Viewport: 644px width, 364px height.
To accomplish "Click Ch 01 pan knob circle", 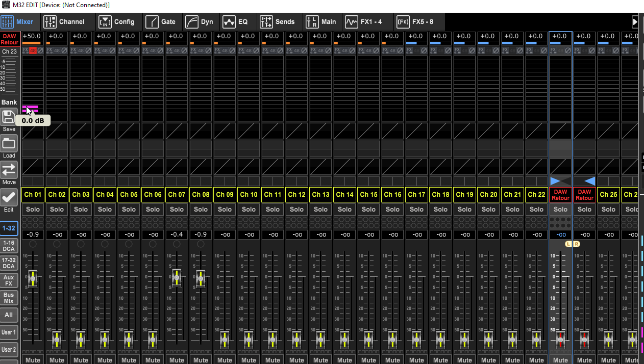I will click(33, 244).
